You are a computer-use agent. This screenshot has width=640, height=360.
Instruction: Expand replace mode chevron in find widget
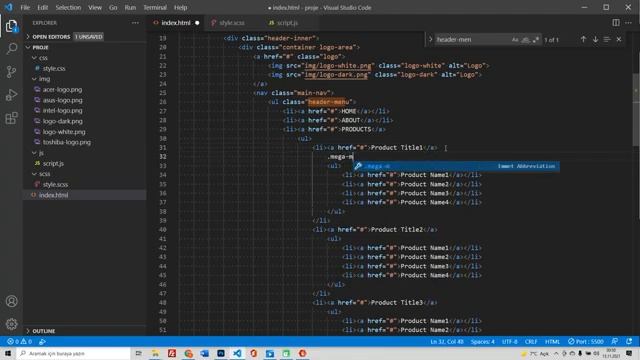[x=430, y=40]
